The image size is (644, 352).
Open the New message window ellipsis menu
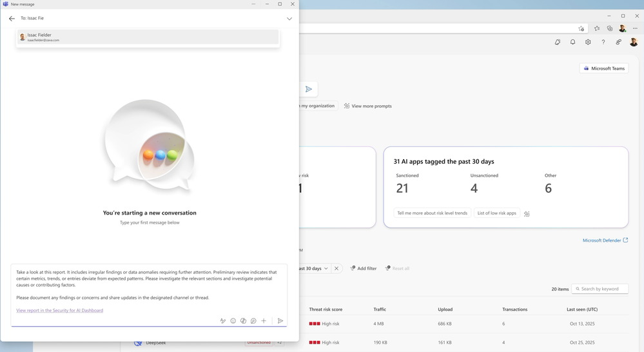tap(253, 4)
